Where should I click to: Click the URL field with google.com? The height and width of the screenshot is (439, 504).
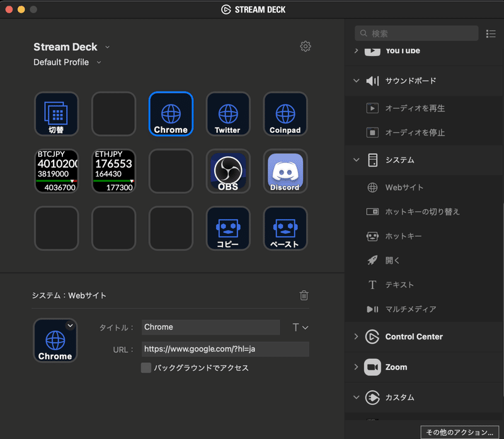pos(226,349)
